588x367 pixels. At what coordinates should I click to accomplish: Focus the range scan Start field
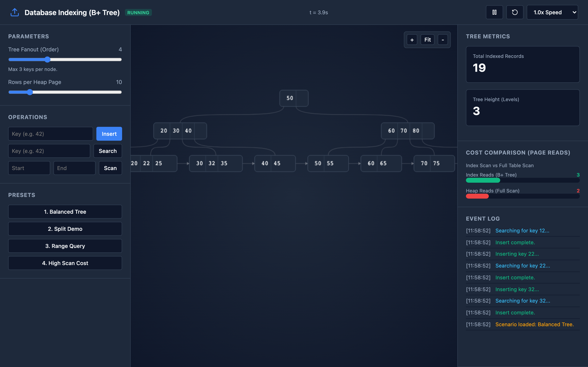pos(29,168)
